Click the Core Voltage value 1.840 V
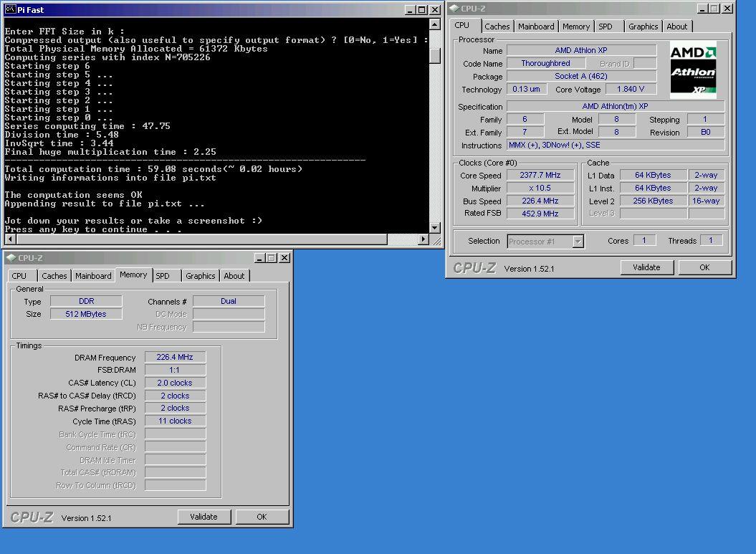756x554 pixels. (x=631, y=89)
